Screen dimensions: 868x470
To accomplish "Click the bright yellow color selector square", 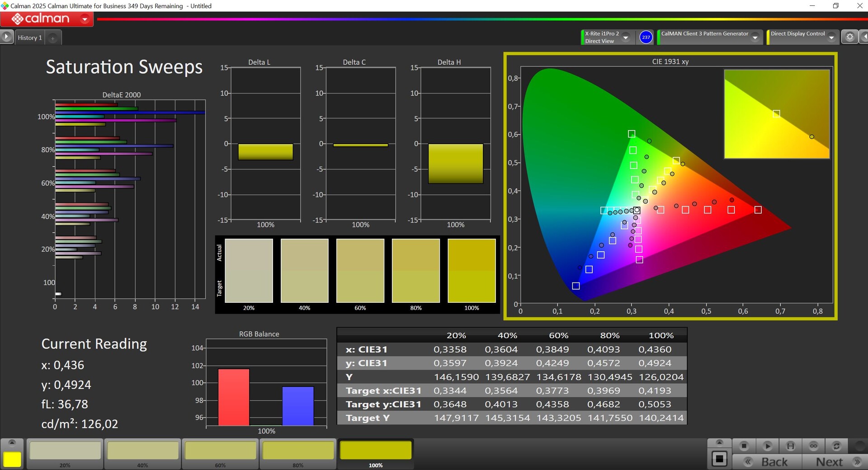I will pyautogui.click(x=12, y=459).
